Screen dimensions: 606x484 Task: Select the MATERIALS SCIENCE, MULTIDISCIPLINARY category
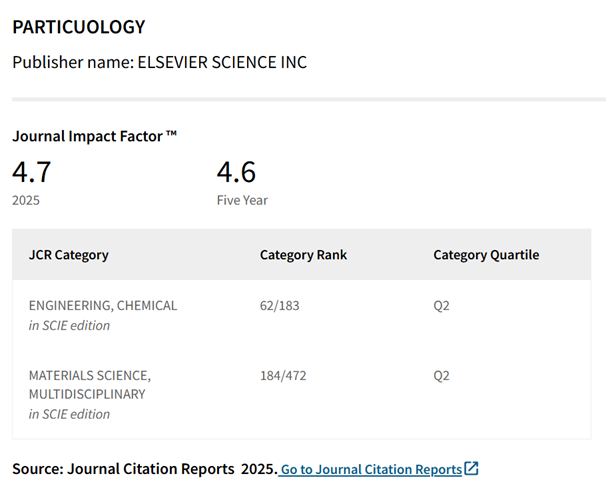point(90,385)
